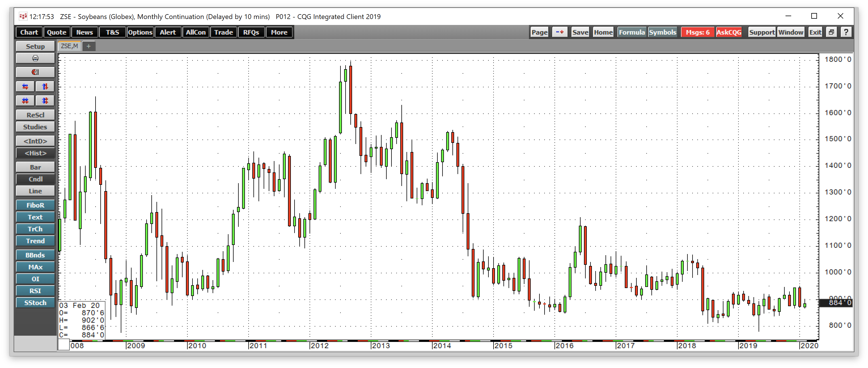Click the Home button
The width and height of the screenshot is (868, 368).
pos(603,32)
